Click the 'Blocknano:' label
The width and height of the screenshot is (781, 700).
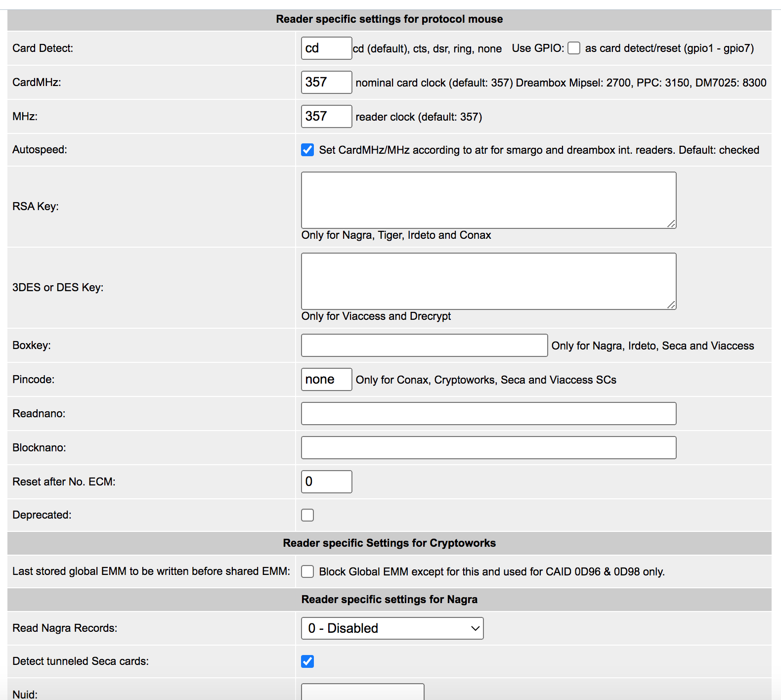tap(39, 448)
